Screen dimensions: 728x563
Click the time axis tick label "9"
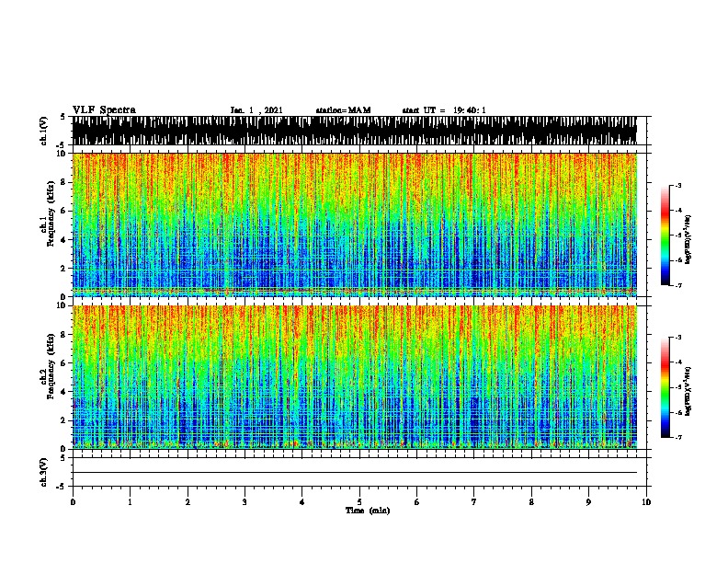click(588, 502)
